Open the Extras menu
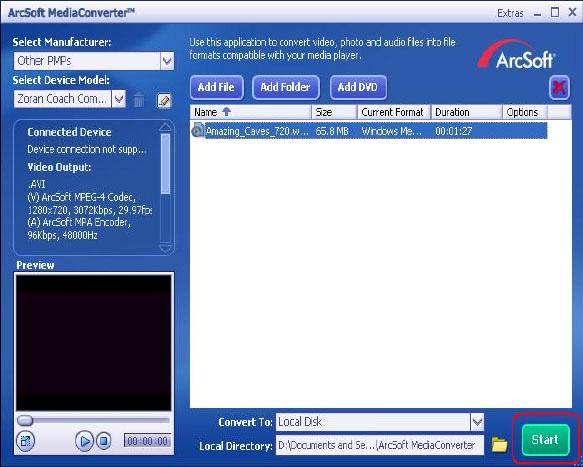The height and width of the screenshot is (467, 583). [x=510, y=13]
